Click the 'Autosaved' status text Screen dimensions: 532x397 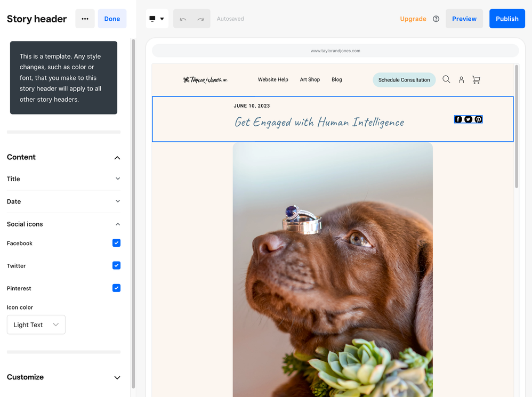[230, 19]
